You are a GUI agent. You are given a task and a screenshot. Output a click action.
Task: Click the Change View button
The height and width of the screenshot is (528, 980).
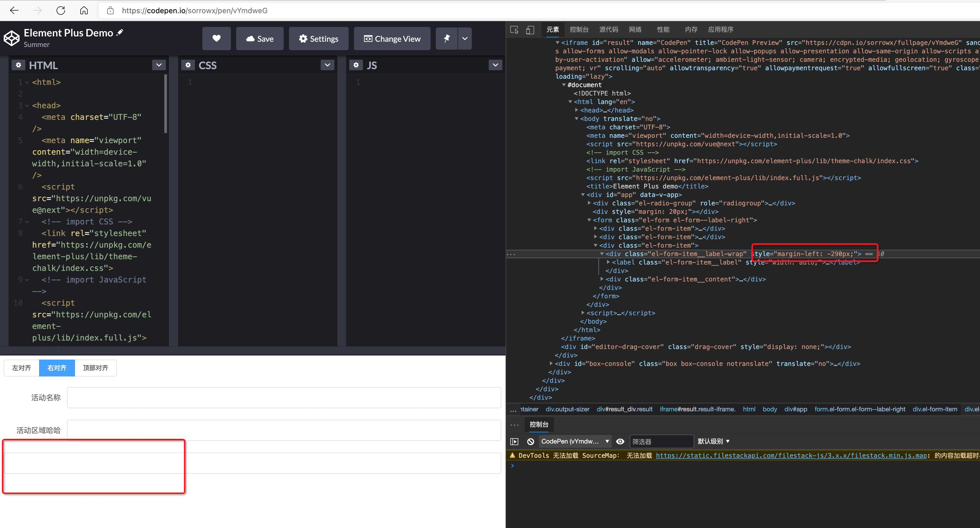click(392, 38)
